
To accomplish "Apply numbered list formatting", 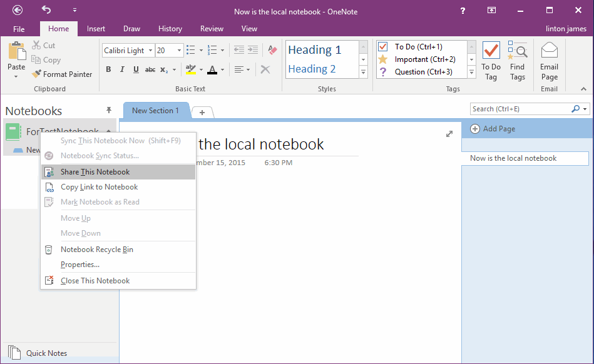I will pyautogui.click(x=212, y=50).
